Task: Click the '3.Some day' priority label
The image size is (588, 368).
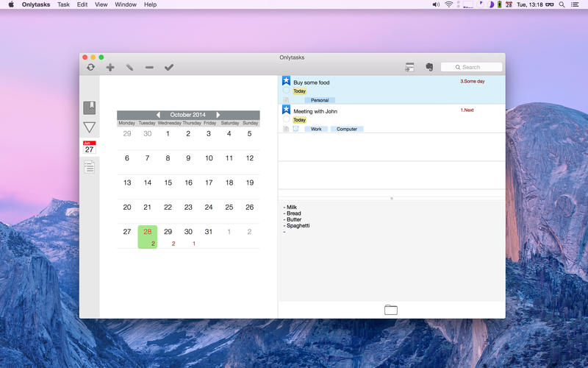Action: [x=473, y=81]
